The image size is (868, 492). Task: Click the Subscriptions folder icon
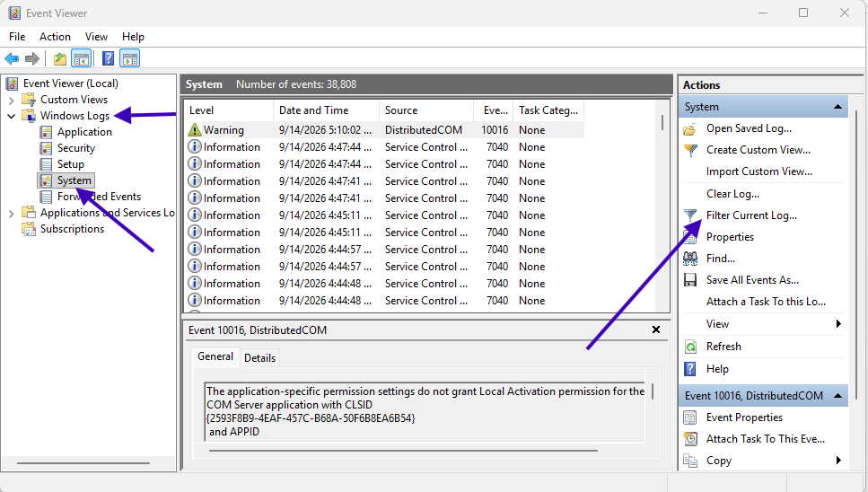(x=29, y=229)
